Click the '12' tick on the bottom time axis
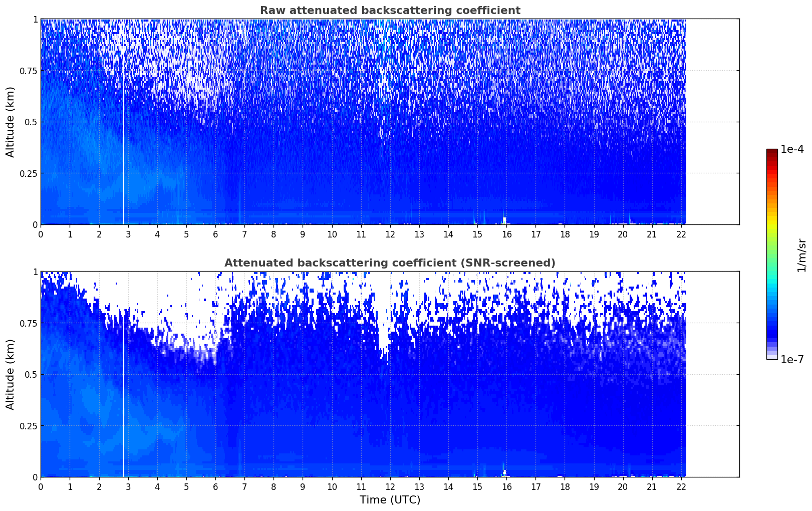Image resolution: width=812 pixels, height=511 pixels. [390, 487]
